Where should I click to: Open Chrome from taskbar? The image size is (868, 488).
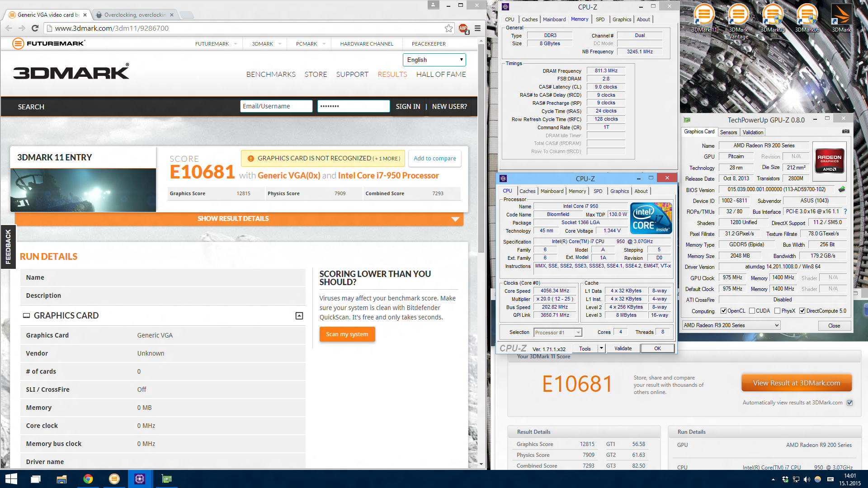[88, 479]
